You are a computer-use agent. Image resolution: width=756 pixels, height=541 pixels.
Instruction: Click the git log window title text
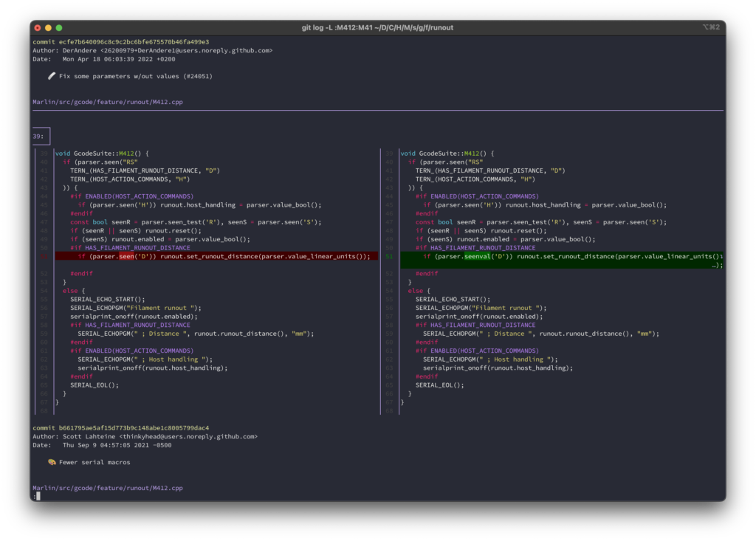pos(377,27)
